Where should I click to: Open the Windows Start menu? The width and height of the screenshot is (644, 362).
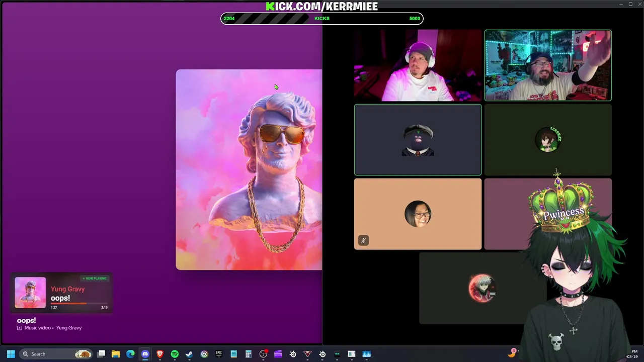coord(11,354)
